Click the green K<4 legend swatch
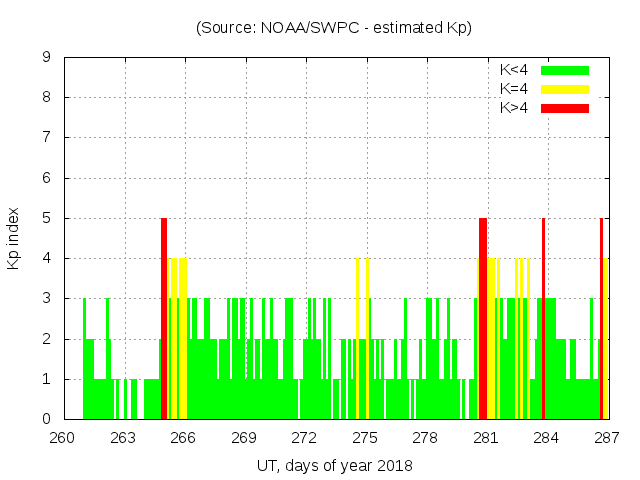Screen dimensions: 640x480 (x=565, y=70)
